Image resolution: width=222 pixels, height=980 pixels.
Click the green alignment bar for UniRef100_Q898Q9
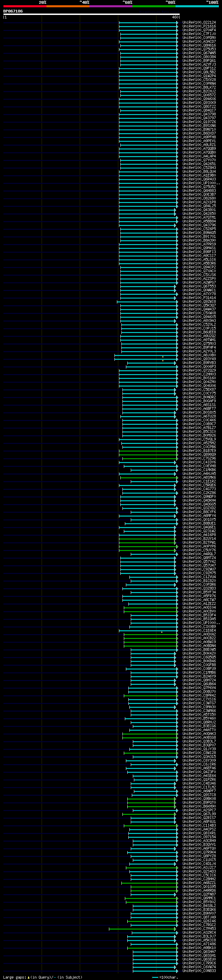coord(148,455)
